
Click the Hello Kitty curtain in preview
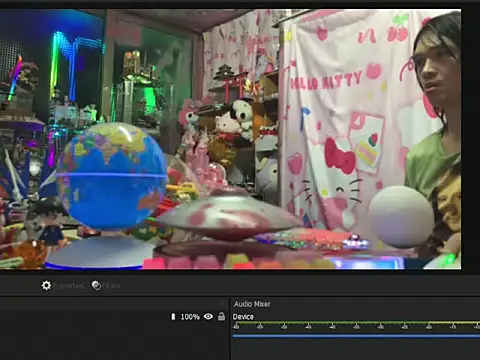(347, 127)
